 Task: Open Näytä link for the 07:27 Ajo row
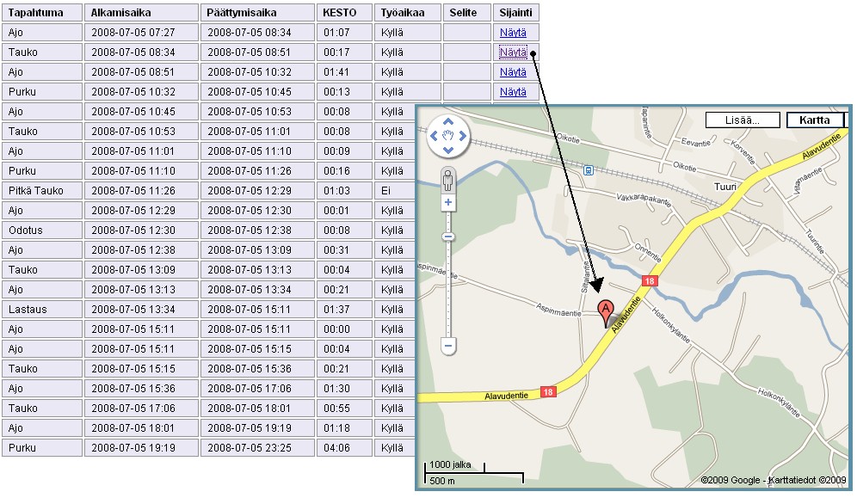(513, 33)
